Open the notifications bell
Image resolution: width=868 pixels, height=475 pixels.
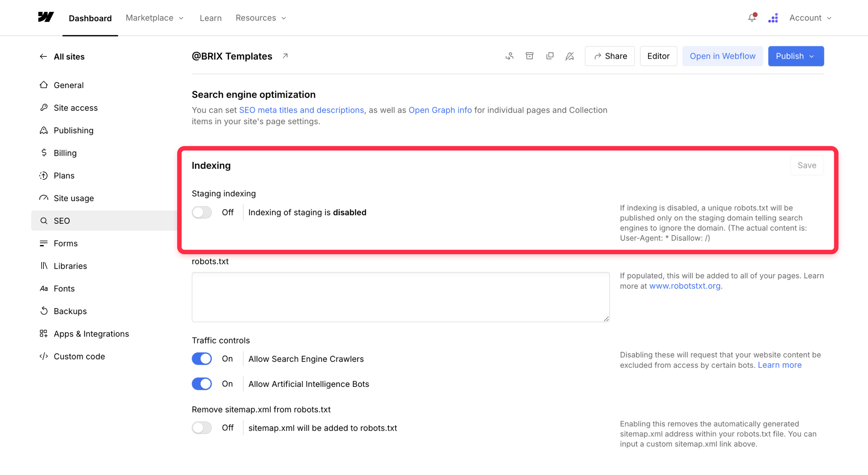coord(752,17)
